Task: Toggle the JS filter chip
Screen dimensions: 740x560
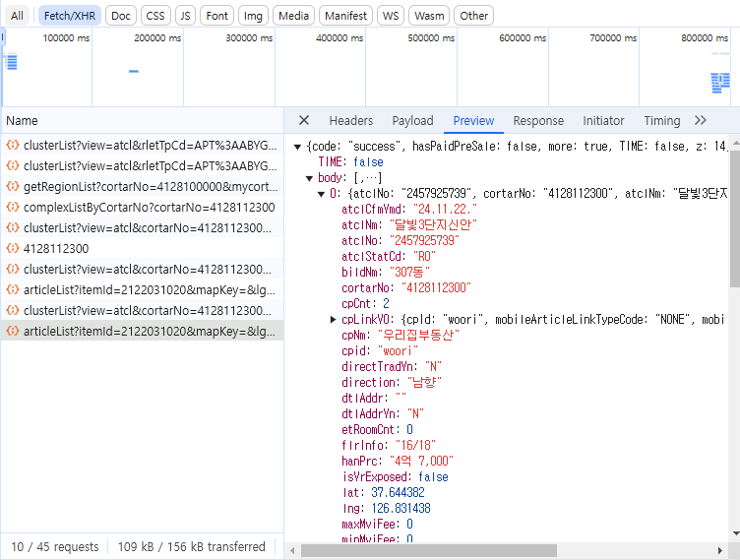Action: (185, 16)
